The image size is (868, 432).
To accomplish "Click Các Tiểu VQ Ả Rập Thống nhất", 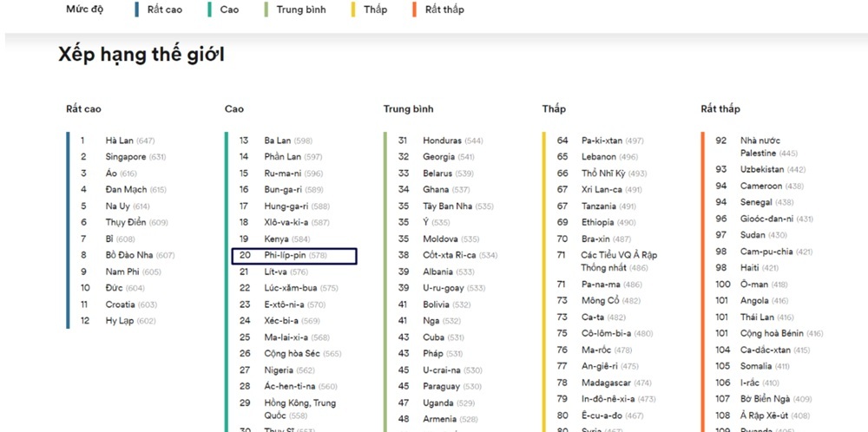I will point(619,261).
